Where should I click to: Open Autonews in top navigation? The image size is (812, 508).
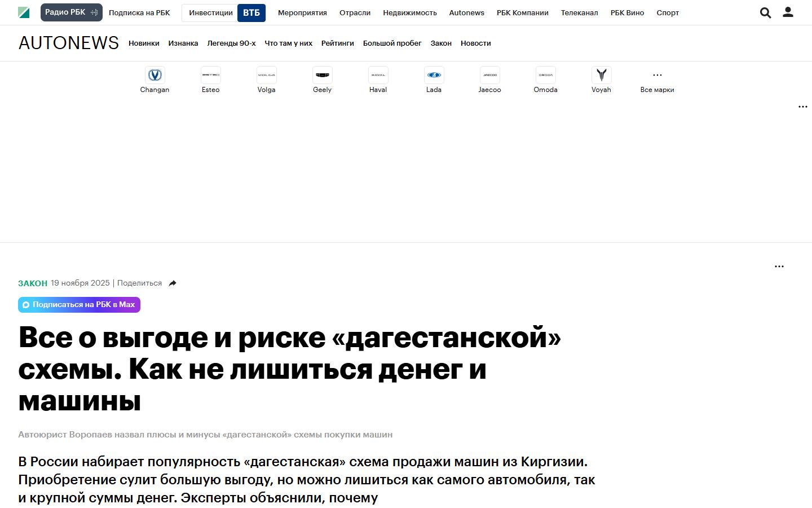tap(467, 13)
